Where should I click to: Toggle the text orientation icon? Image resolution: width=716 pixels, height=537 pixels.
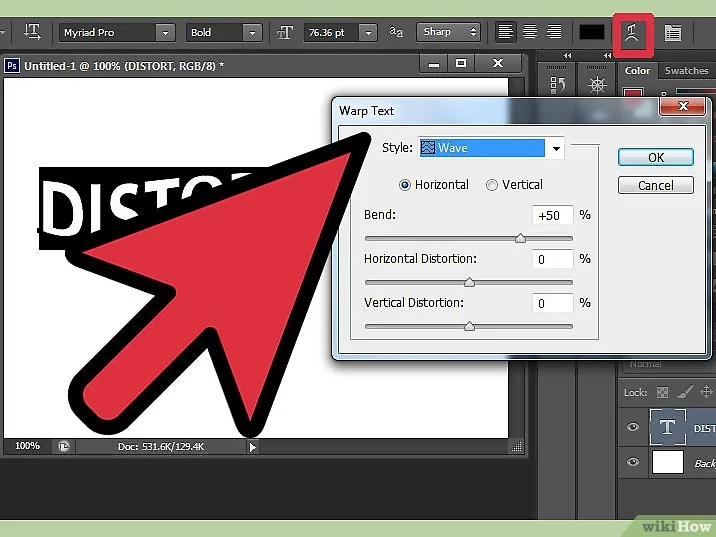[x=31, y=32]
